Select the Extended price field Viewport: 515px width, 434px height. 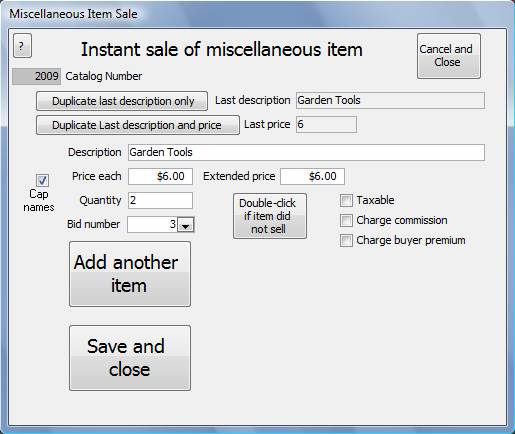[312, 176]
